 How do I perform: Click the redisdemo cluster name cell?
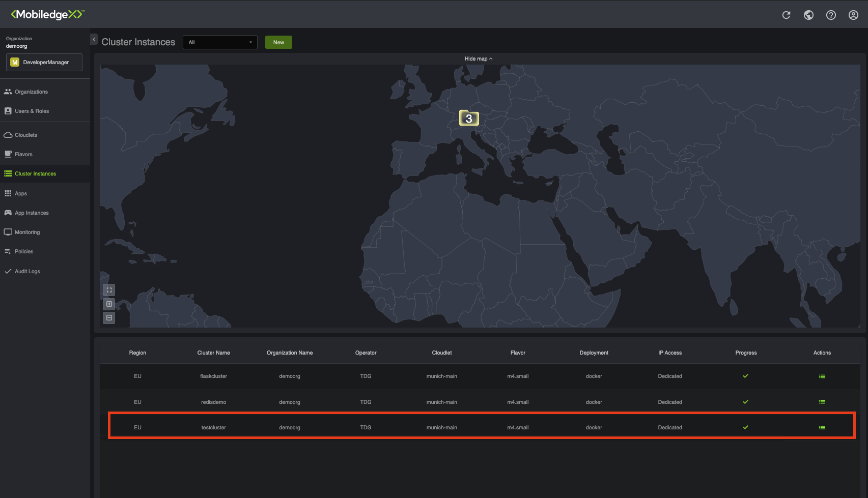(x=214, y=402)
